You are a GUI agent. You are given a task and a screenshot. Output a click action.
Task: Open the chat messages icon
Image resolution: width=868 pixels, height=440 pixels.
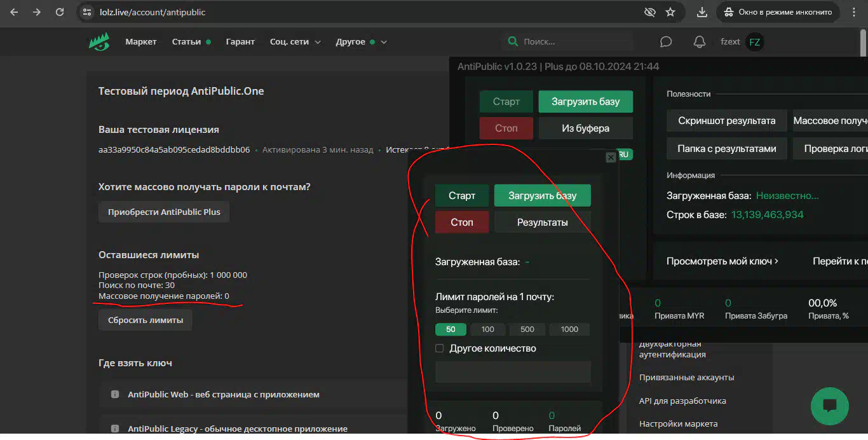[666, 42]
